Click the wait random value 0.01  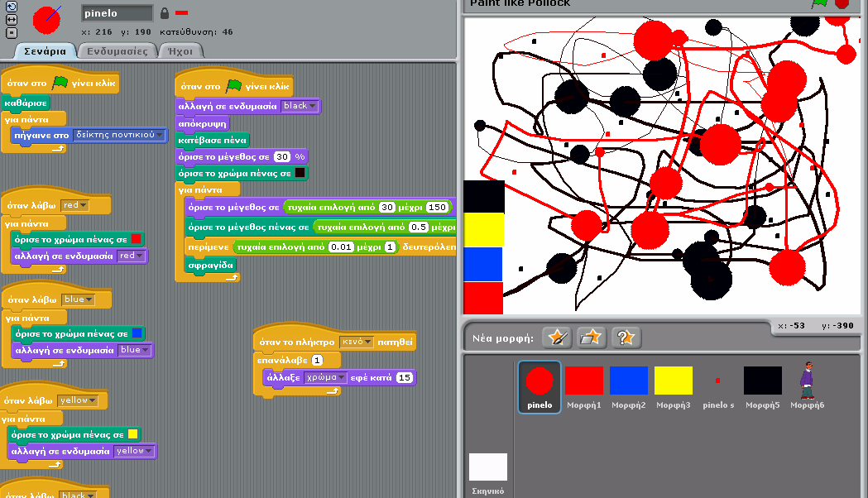point(341,247)
